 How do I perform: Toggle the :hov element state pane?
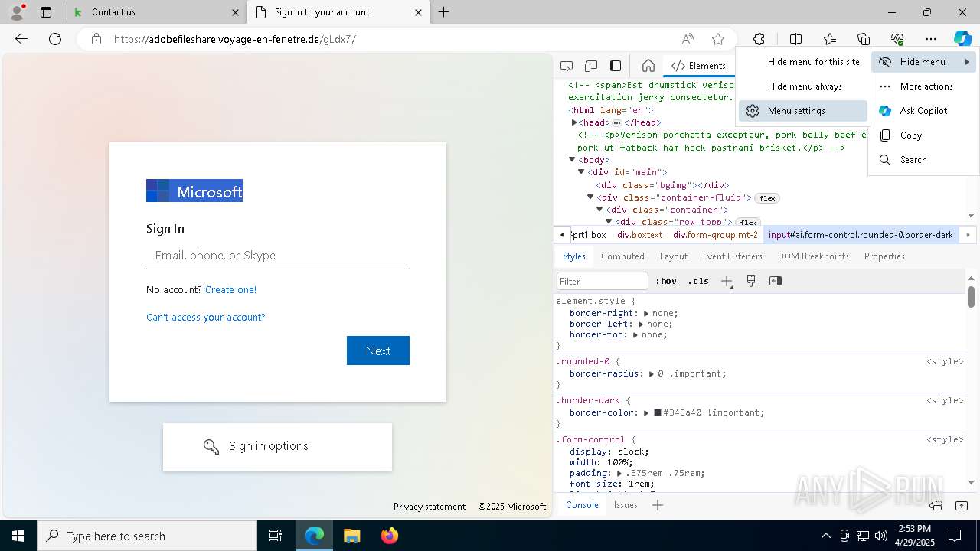click(x=668, y=281)
